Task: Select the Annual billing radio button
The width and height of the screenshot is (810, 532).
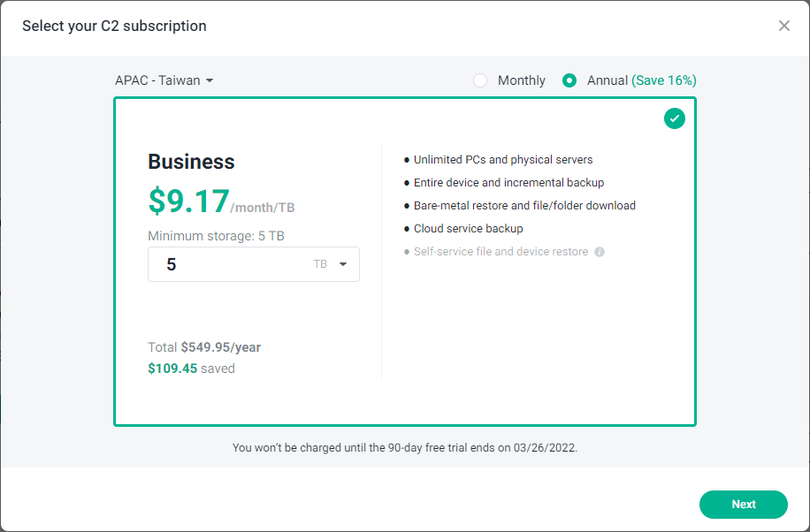Action: 569,80
